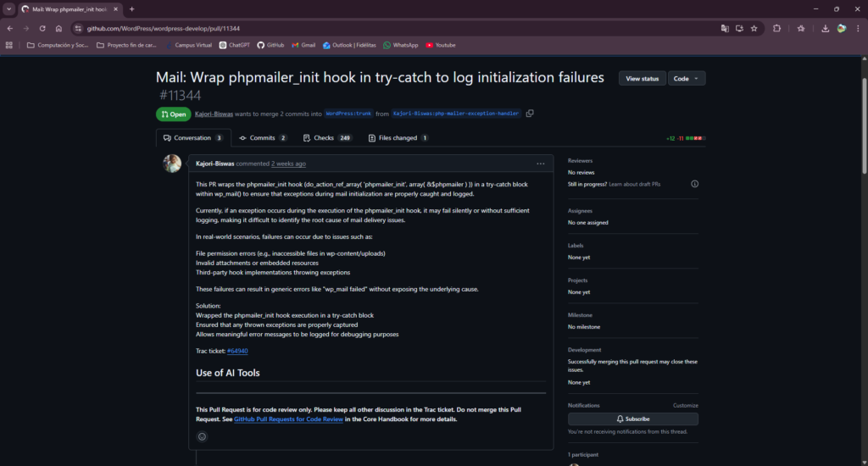
Task: Click the PR number #11344 text
Action: click(180, 96)
